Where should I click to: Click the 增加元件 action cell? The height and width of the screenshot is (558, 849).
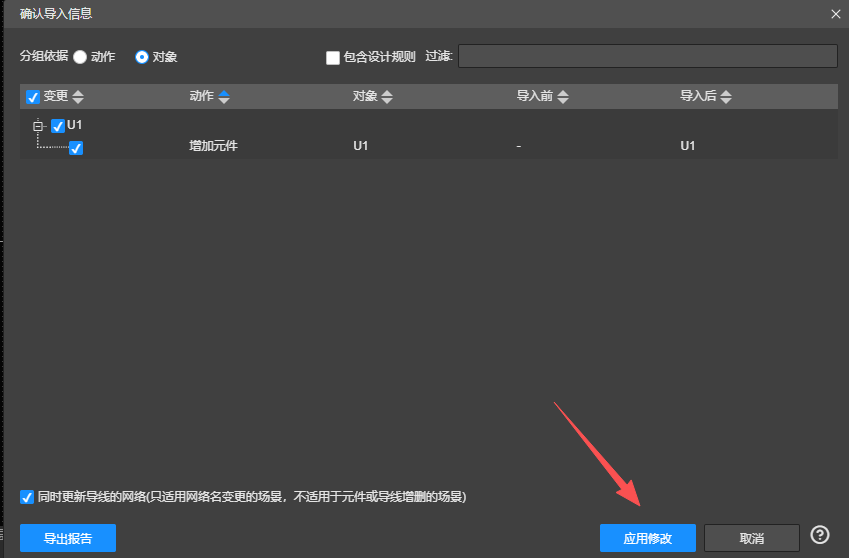213,146
